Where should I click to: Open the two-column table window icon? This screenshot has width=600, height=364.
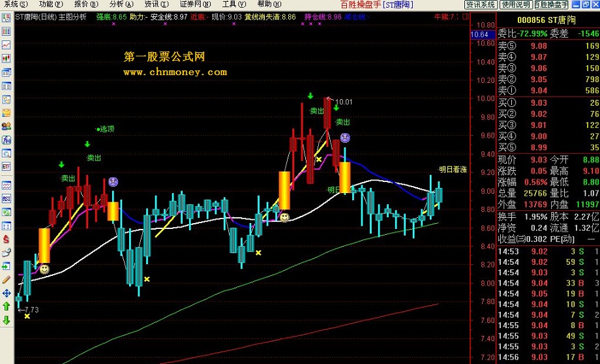click(x=6, y=85)
